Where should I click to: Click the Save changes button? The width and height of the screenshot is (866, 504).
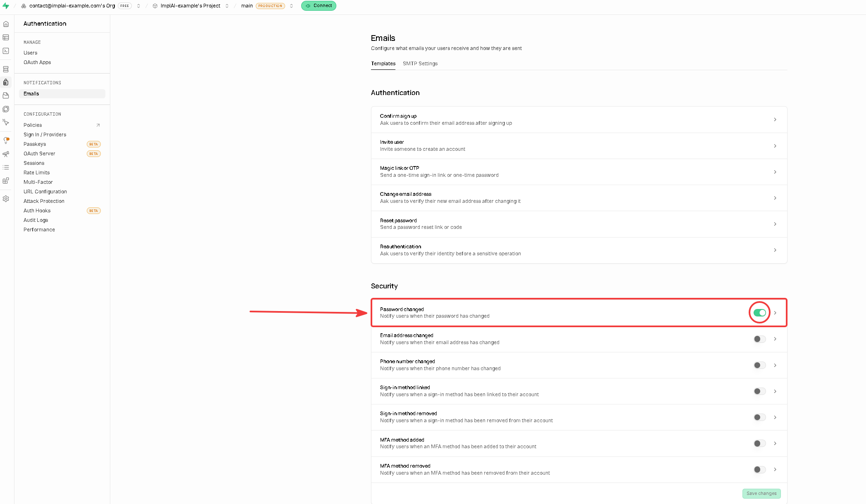pos(761,493)
